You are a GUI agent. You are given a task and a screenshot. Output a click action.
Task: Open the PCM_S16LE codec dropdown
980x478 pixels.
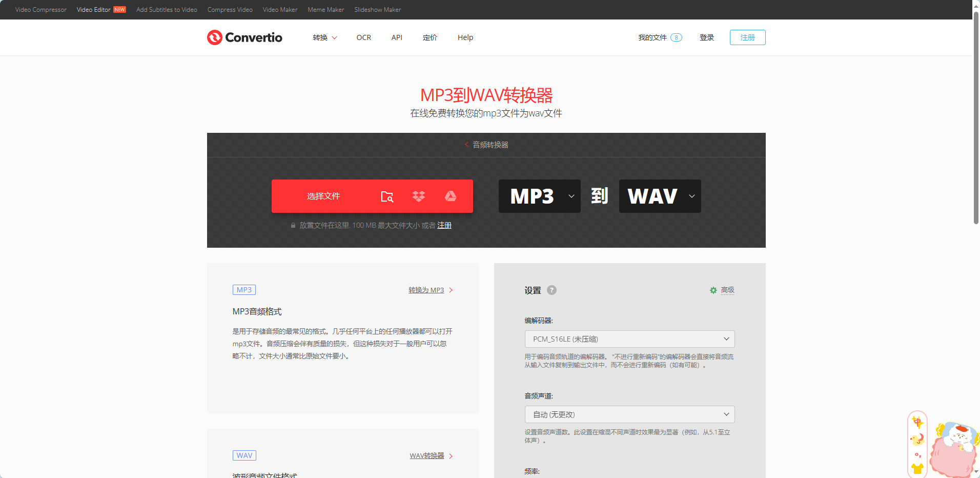[x=629, y=338]
